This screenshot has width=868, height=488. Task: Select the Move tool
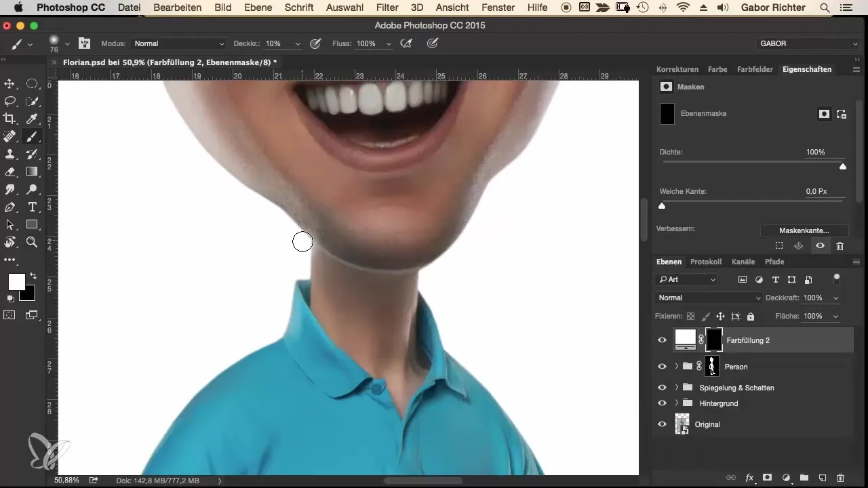pyautogui.click(x=10, y=84)
